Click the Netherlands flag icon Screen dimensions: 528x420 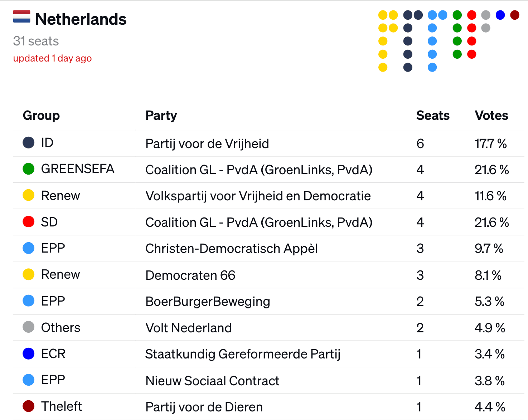click(x=21, y=16)
